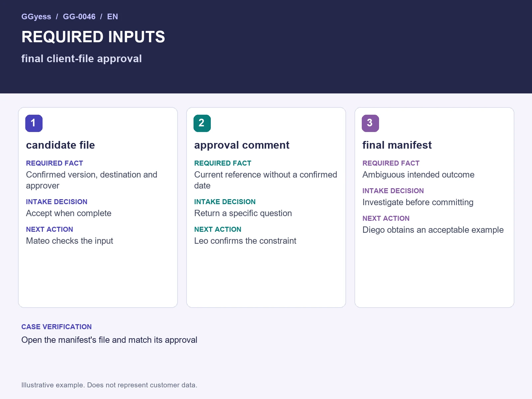
Task: Click REQUIRED FACT label in approval comment card
Action: (223, 163)
